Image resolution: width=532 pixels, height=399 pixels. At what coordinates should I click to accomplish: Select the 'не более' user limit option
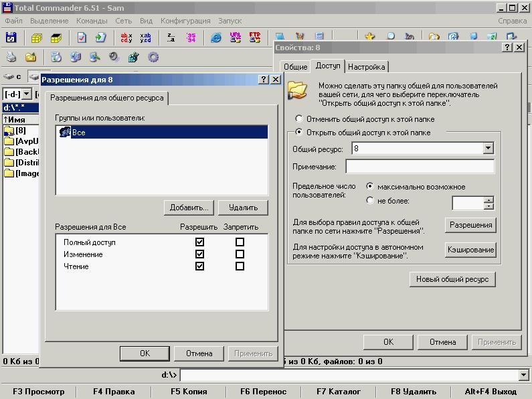click(x=370, y=201)
